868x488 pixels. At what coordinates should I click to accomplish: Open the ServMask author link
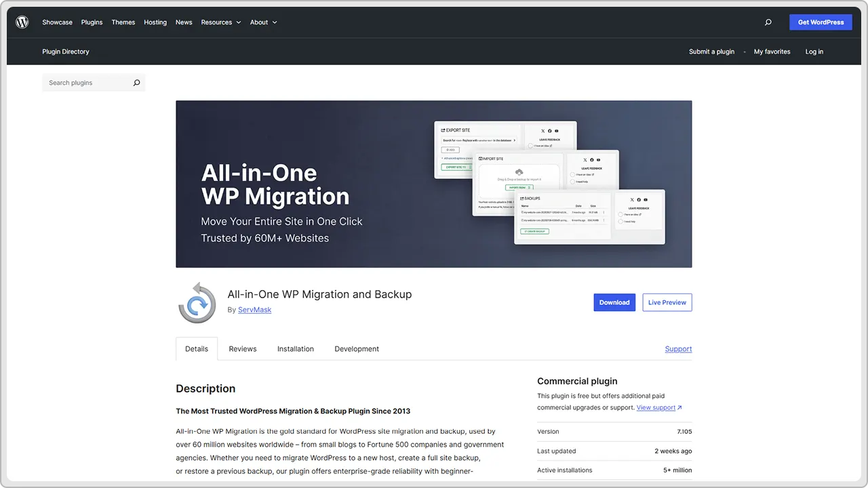[x=254, y=310]
